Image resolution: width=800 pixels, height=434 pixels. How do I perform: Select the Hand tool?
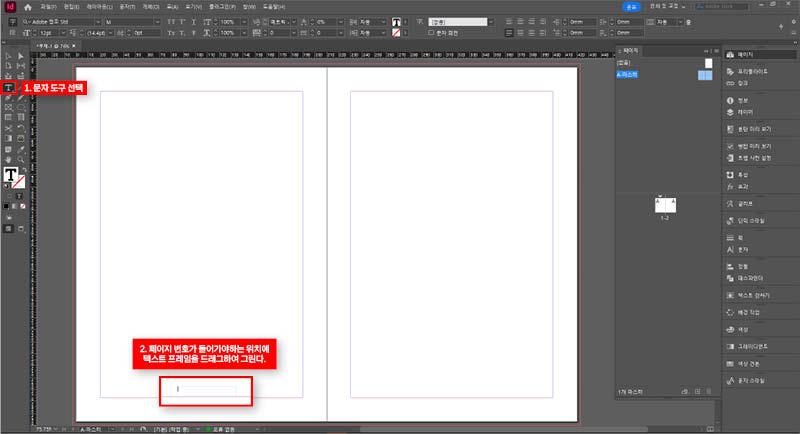tap(9, 160)
